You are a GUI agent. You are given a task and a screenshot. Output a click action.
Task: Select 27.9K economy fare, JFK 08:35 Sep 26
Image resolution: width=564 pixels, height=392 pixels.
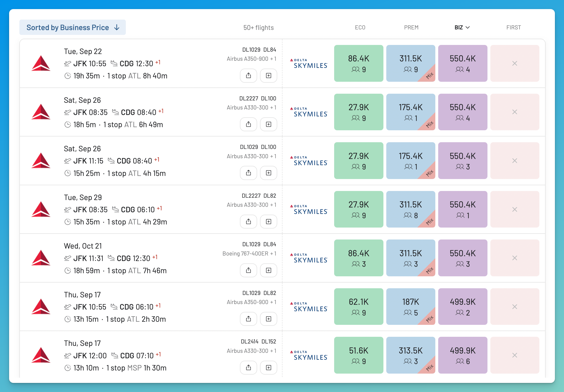point(358,112)
